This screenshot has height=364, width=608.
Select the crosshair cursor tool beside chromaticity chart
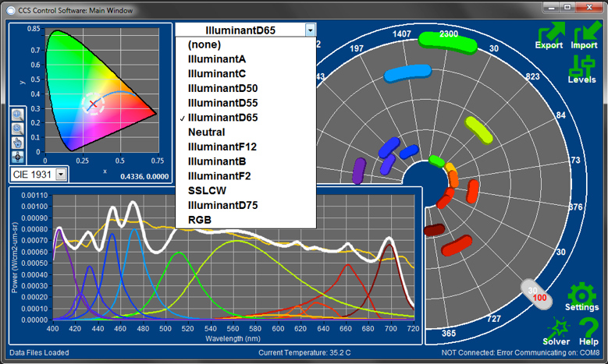pos(18,157)
